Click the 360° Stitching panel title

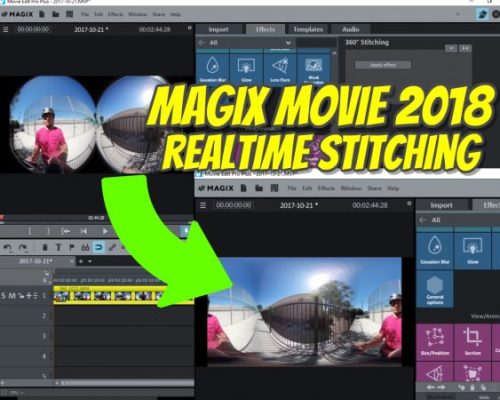367,42
